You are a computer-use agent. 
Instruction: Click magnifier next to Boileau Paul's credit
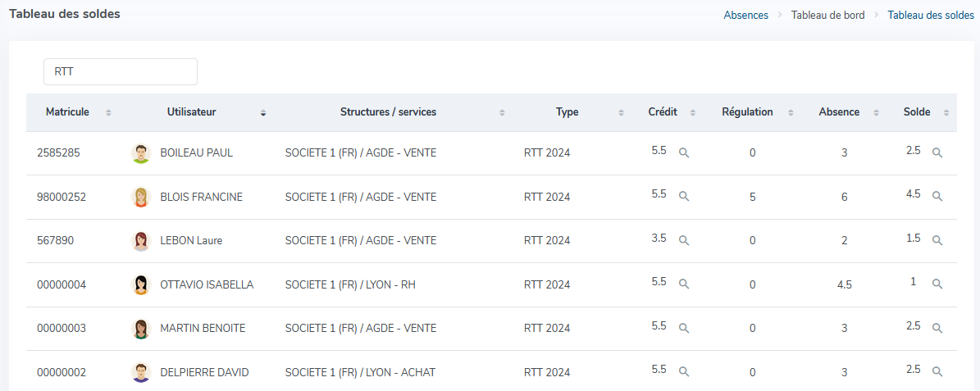(684, 152)
